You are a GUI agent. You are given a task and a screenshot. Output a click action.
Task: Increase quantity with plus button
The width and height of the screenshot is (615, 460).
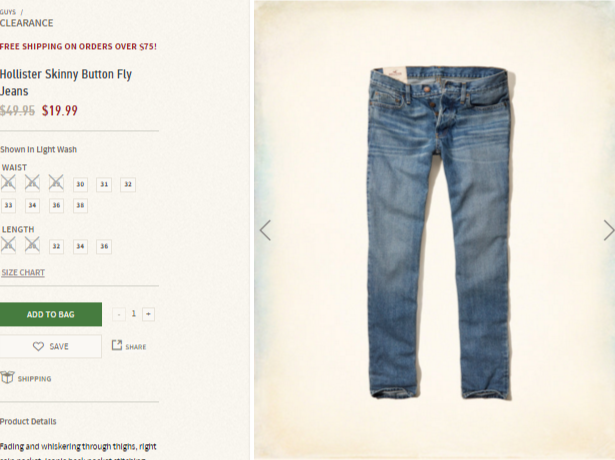point(148,314)
